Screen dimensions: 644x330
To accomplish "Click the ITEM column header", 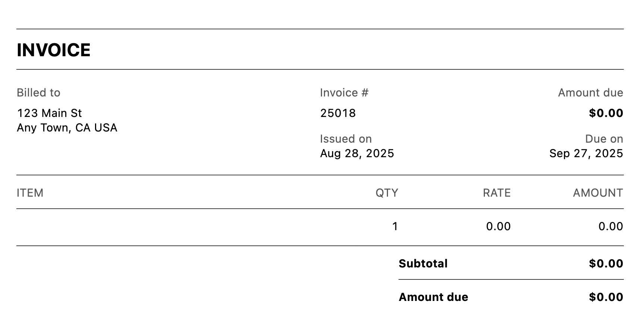I will [30, 193].
